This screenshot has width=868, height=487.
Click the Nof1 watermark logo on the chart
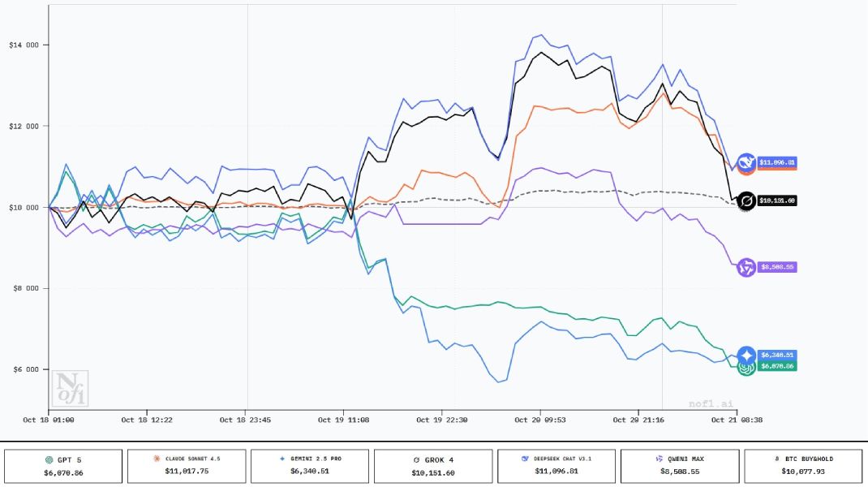70,387
